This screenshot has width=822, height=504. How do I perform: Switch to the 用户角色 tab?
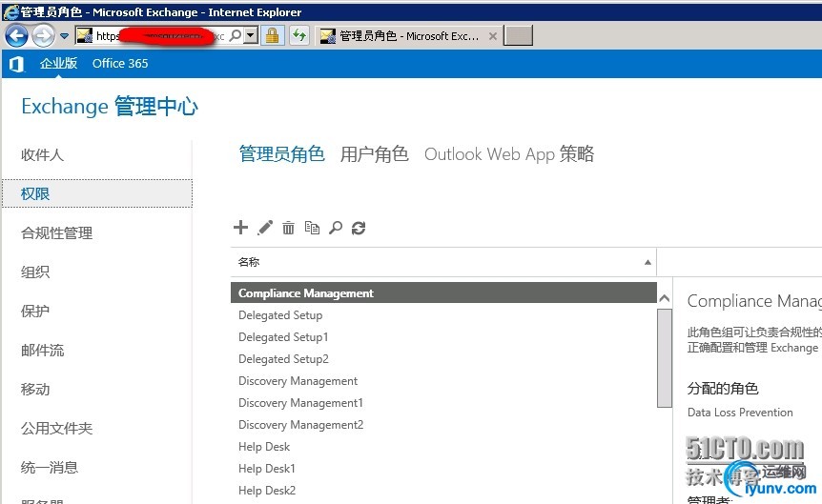pos(375,154)
